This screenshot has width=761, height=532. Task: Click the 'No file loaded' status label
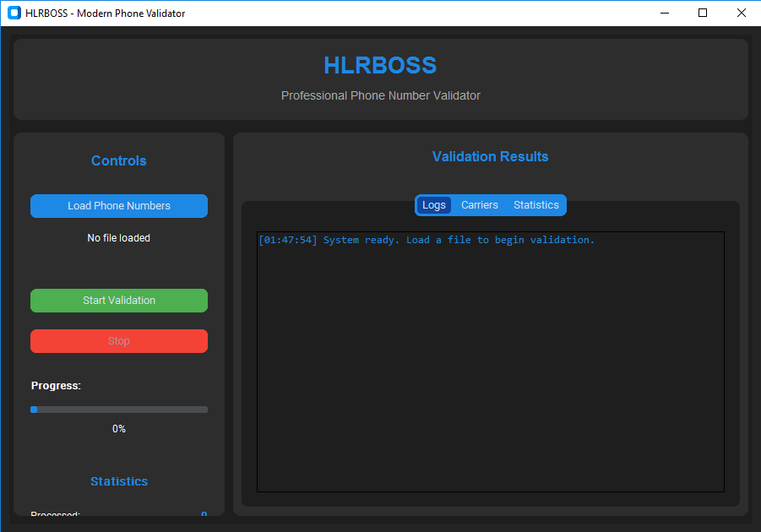click(119, 238)
